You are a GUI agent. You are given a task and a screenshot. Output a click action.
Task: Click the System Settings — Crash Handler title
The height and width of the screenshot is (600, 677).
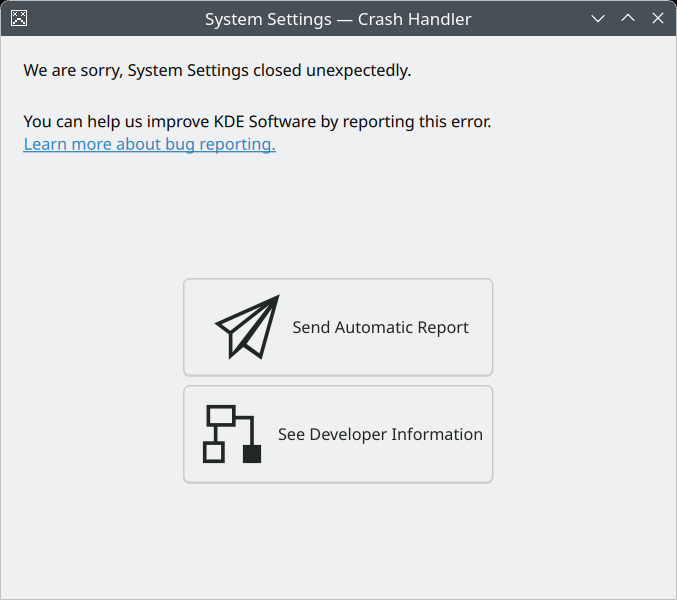(x=338, y=19)
